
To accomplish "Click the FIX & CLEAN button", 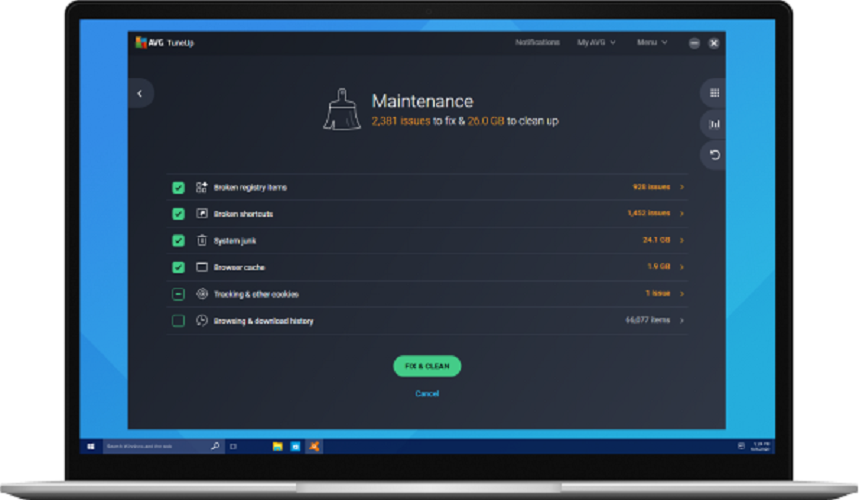I will coord(427,366).
